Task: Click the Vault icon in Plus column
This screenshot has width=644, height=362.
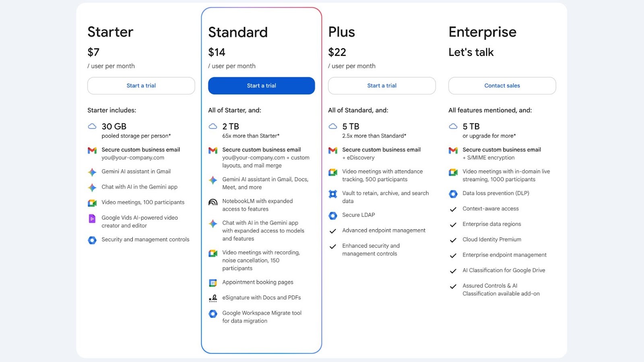Action: [333, 194]
